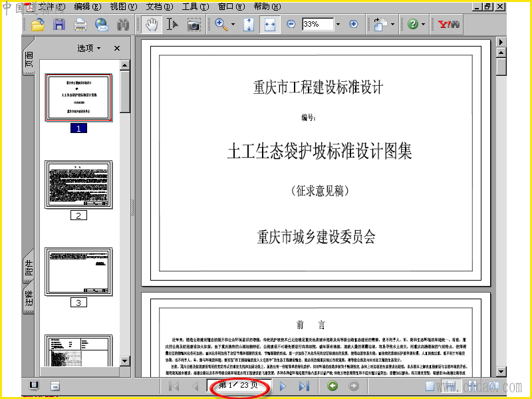Open the 文件 menu
Viewport: 532px width, 399px height.
pyautogui.click(x=51, y=7)
